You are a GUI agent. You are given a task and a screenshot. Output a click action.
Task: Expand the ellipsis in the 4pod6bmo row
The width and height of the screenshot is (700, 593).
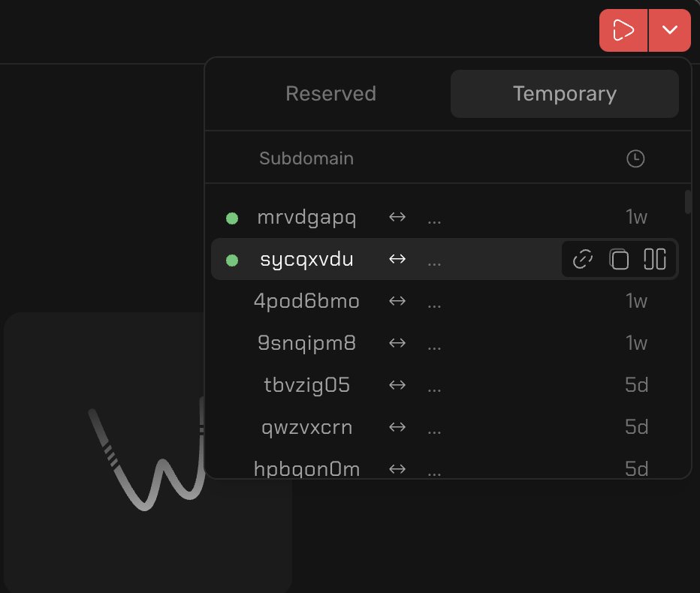click(434, 303)
